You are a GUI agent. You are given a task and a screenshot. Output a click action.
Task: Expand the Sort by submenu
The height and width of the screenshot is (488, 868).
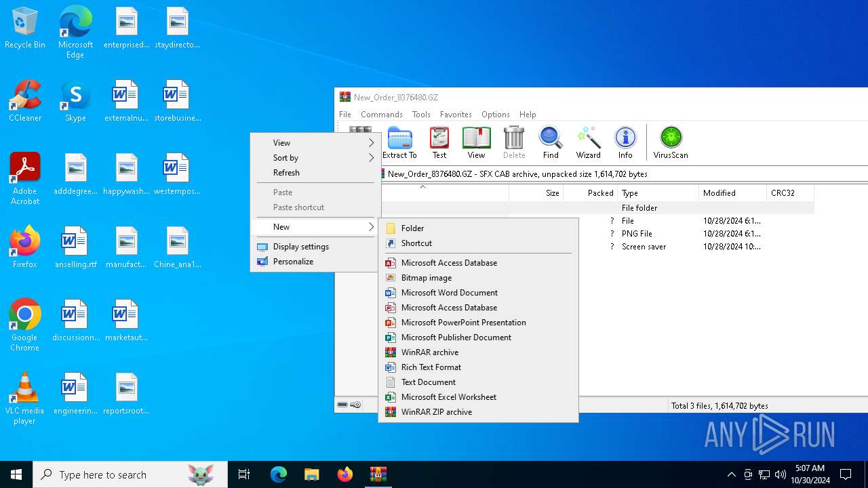(315, 158)
